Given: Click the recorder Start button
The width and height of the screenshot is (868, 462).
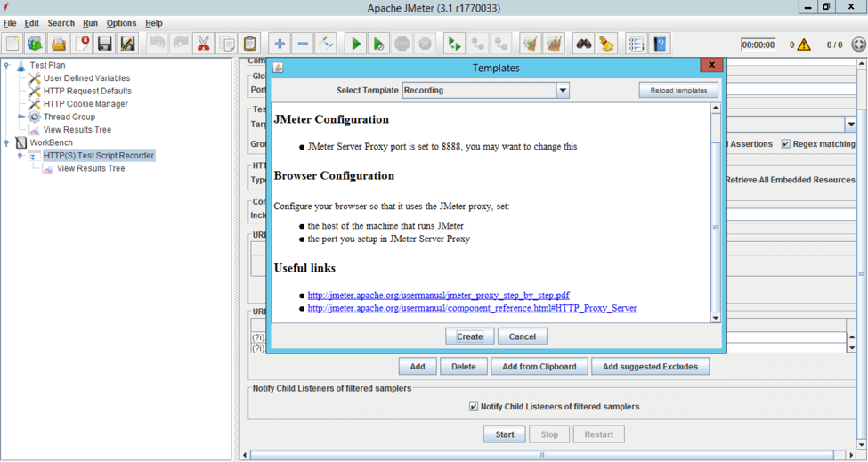Looking at the screenshot, I should point(504,434).
